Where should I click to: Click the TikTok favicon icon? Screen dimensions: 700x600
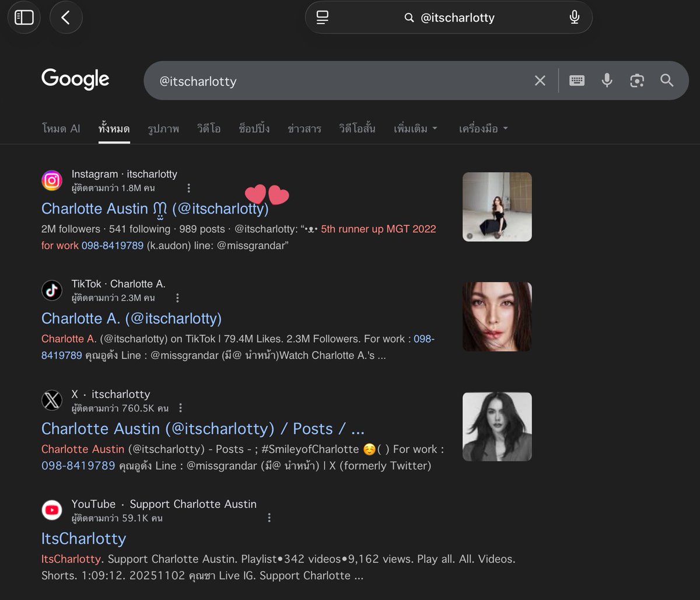pos(52,291)
